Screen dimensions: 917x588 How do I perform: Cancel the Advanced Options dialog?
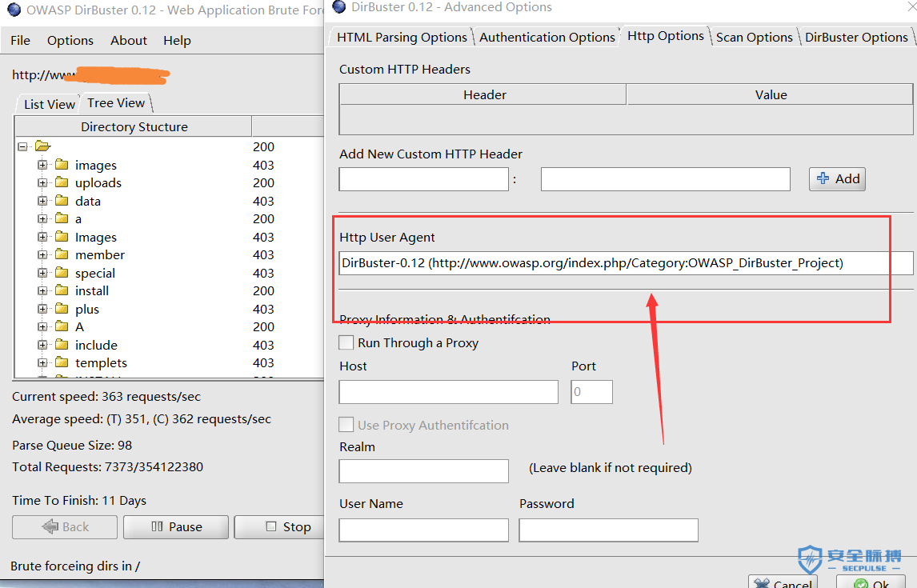783,582
